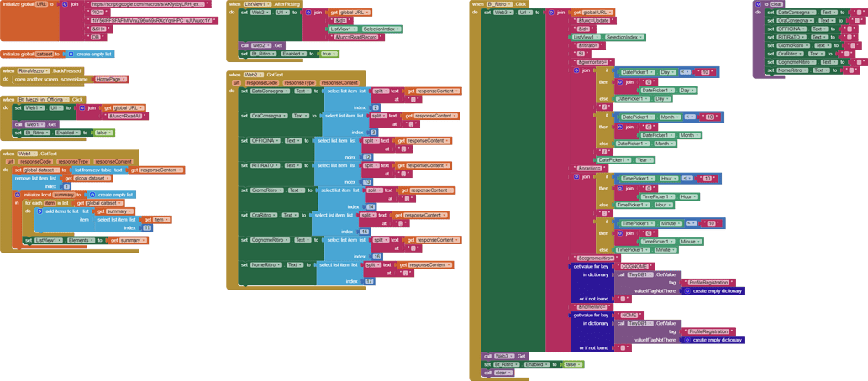
Task: Click gear icon on 'create empty list' for global dataset
Action: 71,54
